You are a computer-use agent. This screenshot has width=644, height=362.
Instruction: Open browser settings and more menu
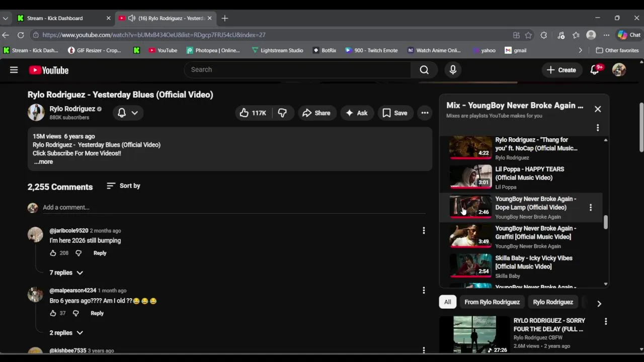606,35
